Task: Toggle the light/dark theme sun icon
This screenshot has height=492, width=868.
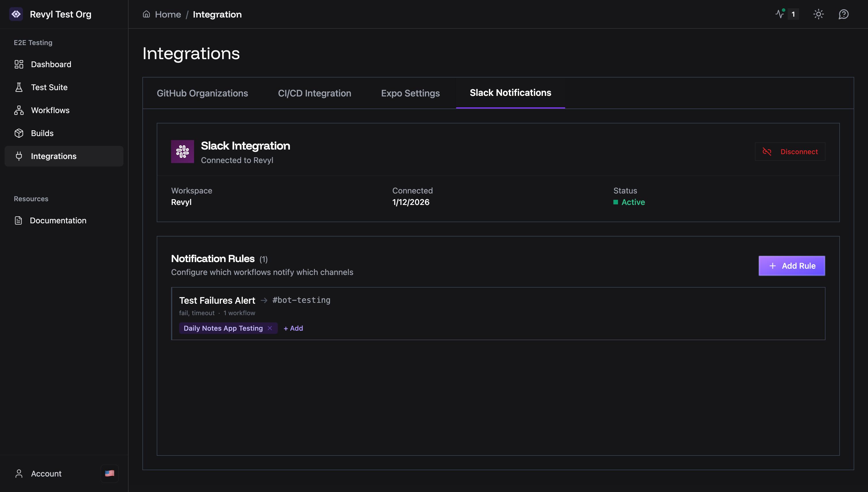Action: click(818, 14)
